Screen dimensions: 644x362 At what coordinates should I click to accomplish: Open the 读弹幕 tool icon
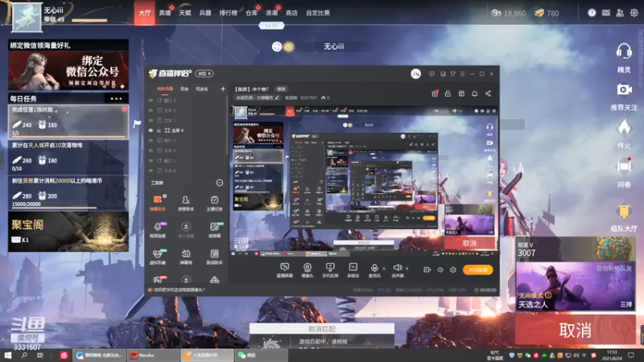(x=214, y=230)
